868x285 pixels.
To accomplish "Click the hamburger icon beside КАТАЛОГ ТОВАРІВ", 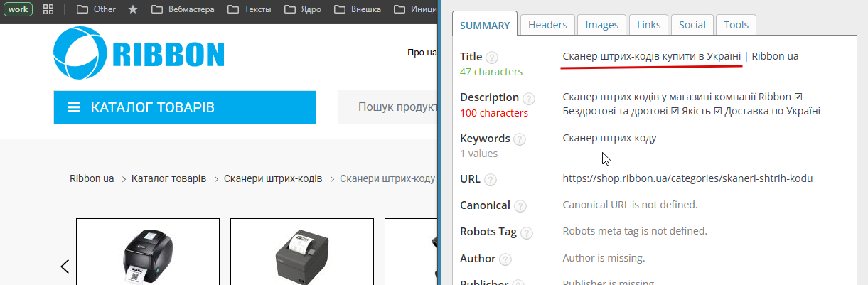I will [73, 108].
